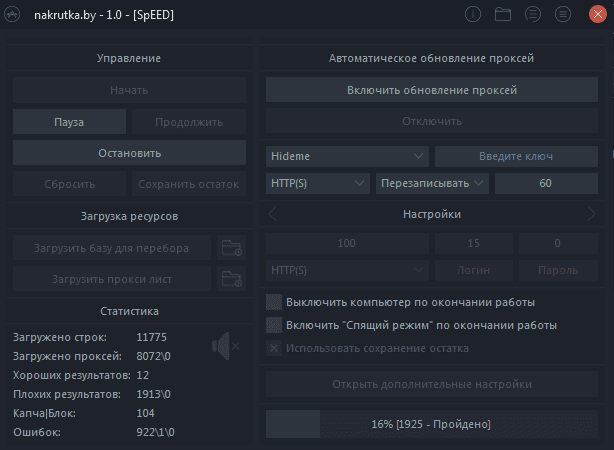Click folder icon beside Загрузить базу для перебора

231,248
